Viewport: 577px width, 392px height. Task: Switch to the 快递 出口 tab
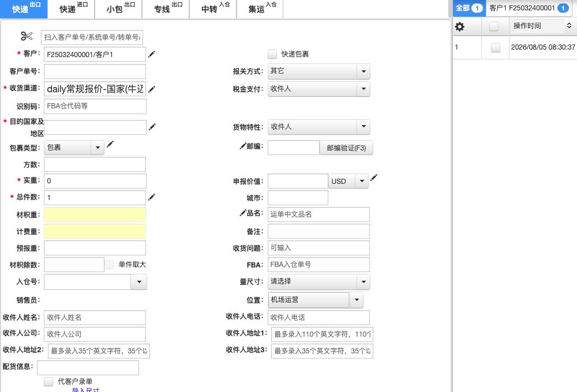[x=24, y=9]
